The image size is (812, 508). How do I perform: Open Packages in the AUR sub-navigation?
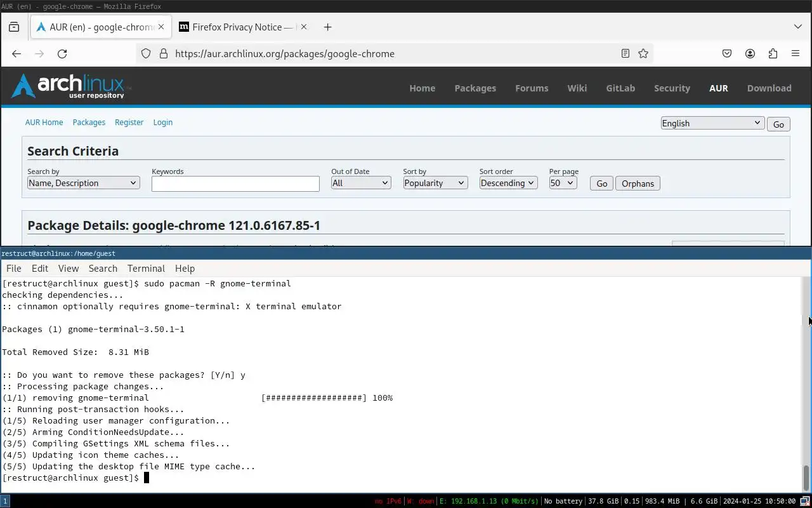[89, 122]
